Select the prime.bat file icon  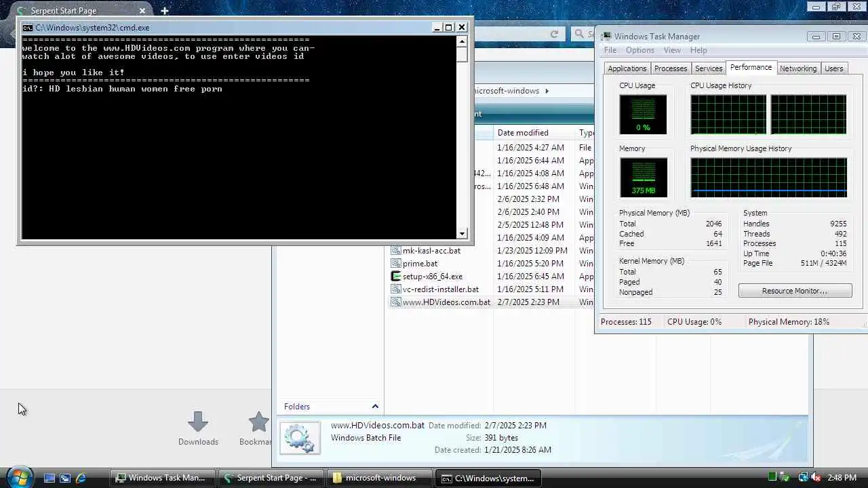point(396,264)
